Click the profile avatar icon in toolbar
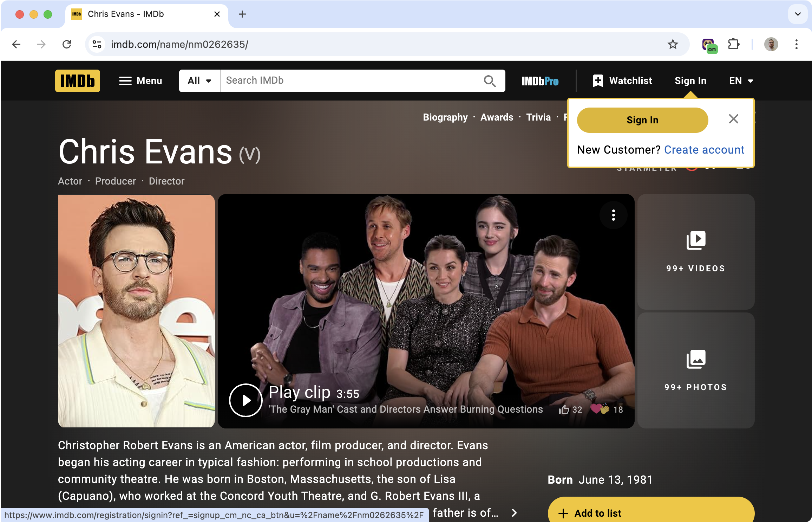Screen dimensions: 812x523 tap(771, 44)
